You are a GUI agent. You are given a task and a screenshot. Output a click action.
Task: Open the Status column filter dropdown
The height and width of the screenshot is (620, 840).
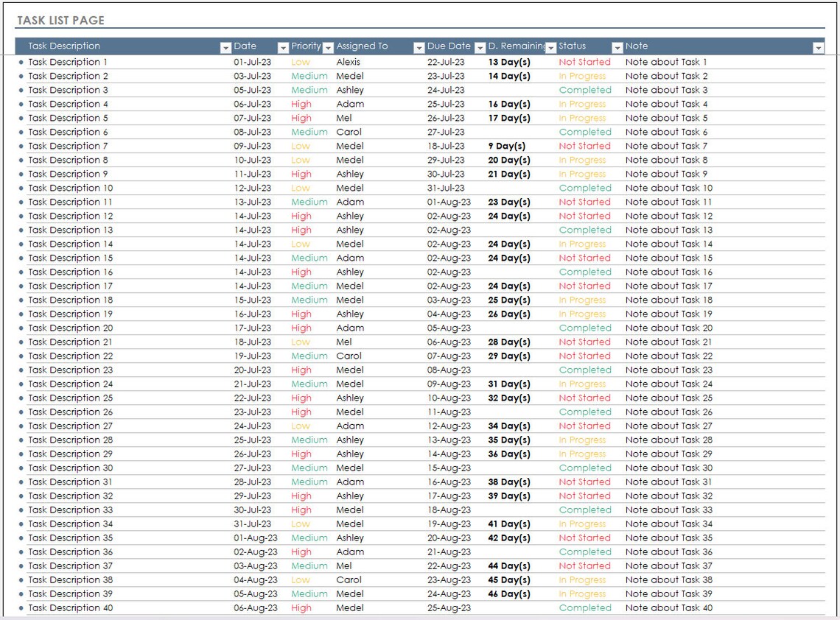coord(617,46)
